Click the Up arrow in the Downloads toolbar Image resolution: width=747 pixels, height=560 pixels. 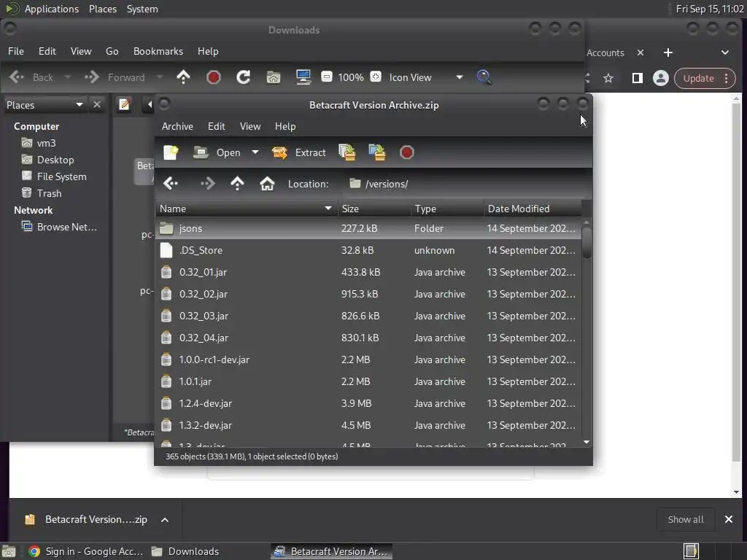(183, 77)
